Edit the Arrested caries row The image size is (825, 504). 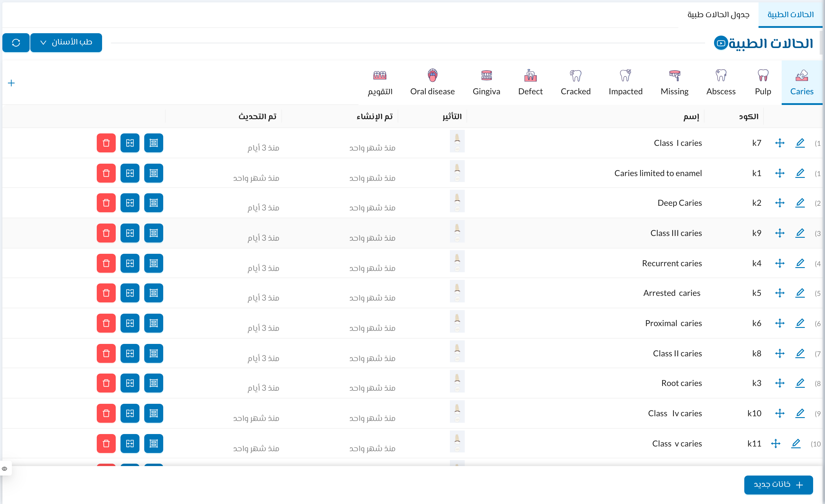pos(800,293)
